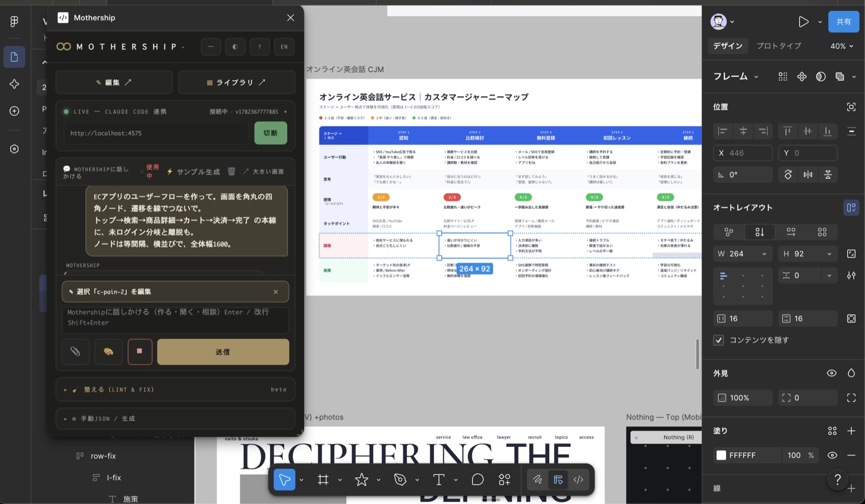Toggle fill visibility eye icon
The width and height of the screenshot is (865, 504).
pos(832,455)
